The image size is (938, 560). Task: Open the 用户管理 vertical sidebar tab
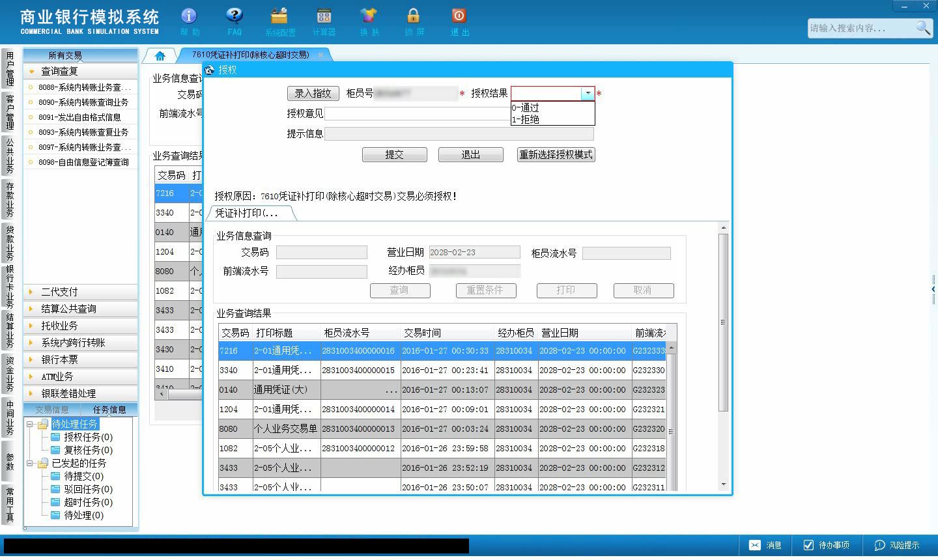tap(10, 69)
